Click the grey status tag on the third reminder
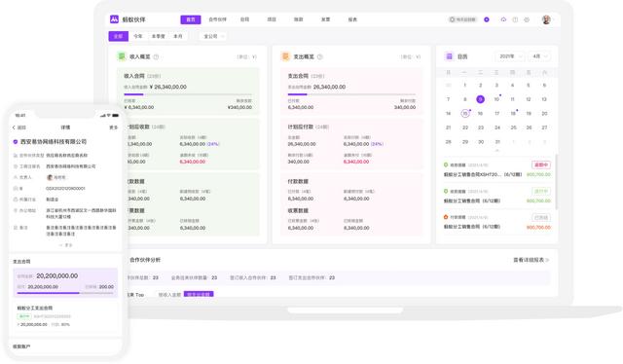623x364 pixels. [x=541, y=217]
